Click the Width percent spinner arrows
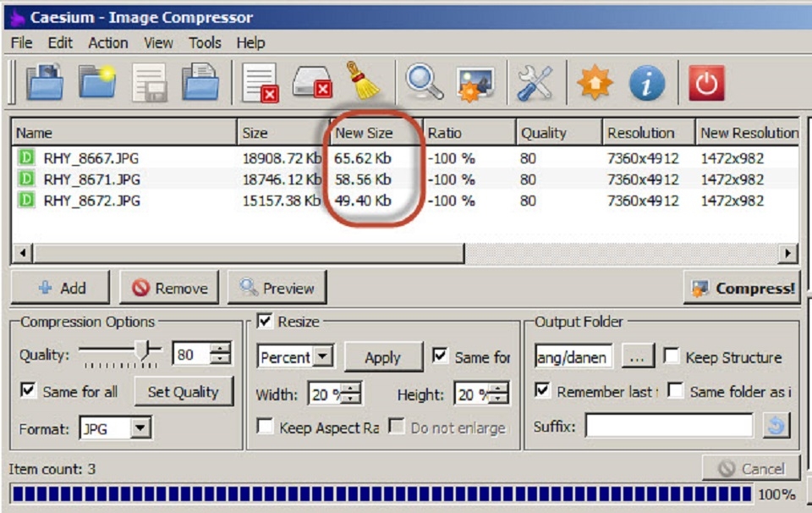 coord(351,394)
